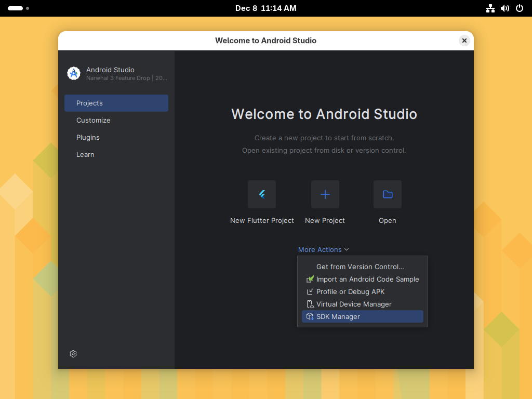Select Projects in the sidebar

[x=89, y=103]
